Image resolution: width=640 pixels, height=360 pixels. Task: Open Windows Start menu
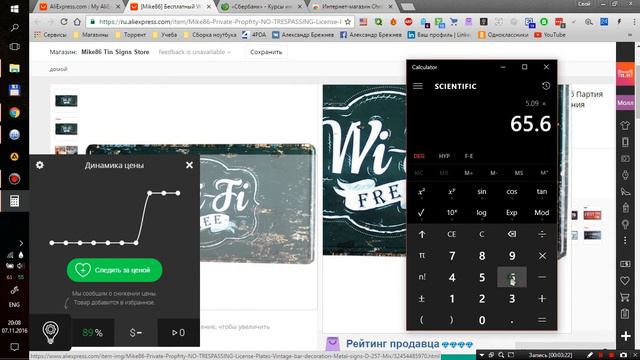(x=14, y=9)
